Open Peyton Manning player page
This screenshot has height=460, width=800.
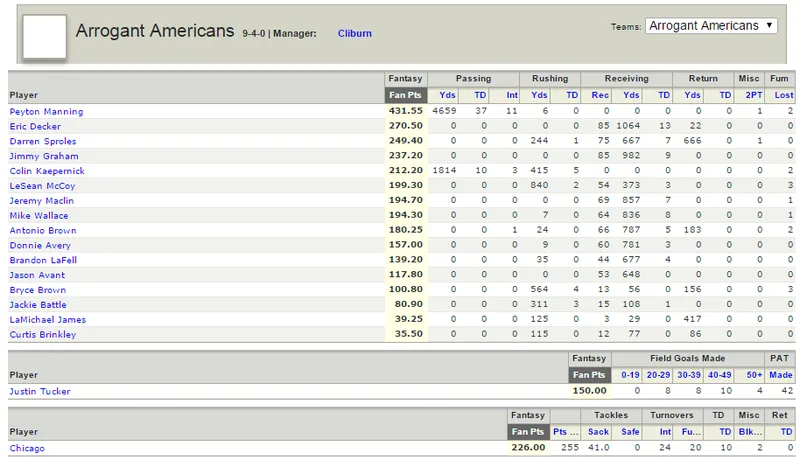click(x=46, y=111)
